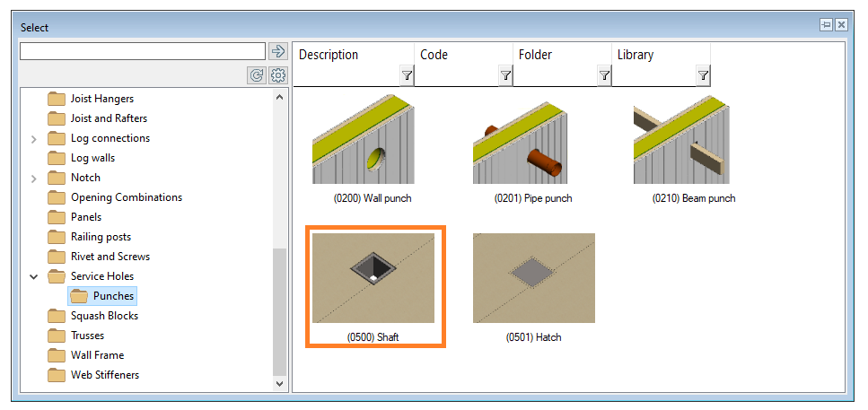Image resolution: width=868 pixels, height=410 pixels.
Task: Click the "(0500) Shaft" caption
Action: tap(373, 337)
